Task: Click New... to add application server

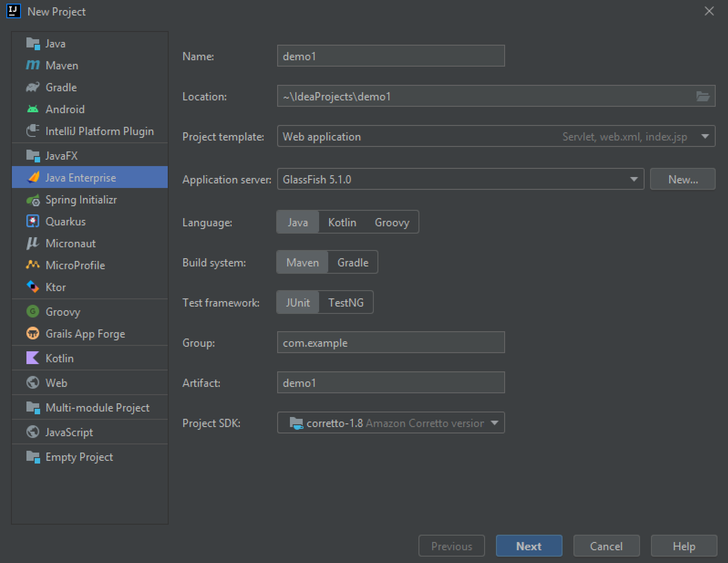Action: coord(683,179)
